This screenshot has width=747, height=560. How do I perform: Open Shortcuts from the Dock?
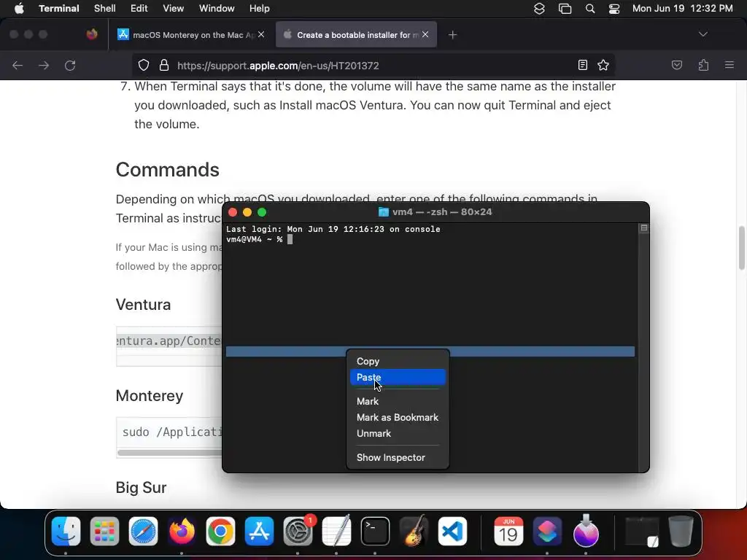pyautogui.click(x=547, y=531)
